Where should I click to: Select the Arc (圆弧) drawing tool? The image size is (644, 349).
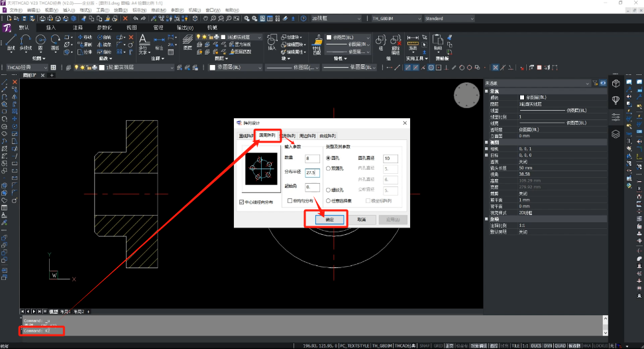(x=55, y=42)
